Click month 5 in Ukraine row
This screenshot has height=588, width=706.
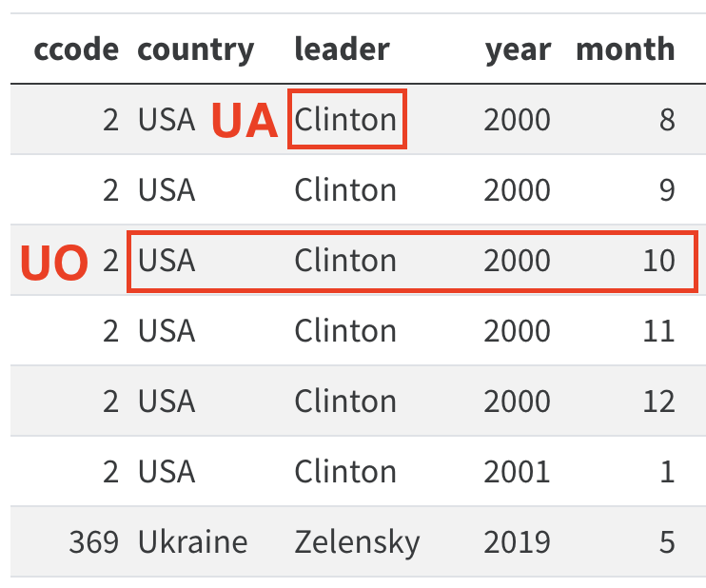[667, 542]
